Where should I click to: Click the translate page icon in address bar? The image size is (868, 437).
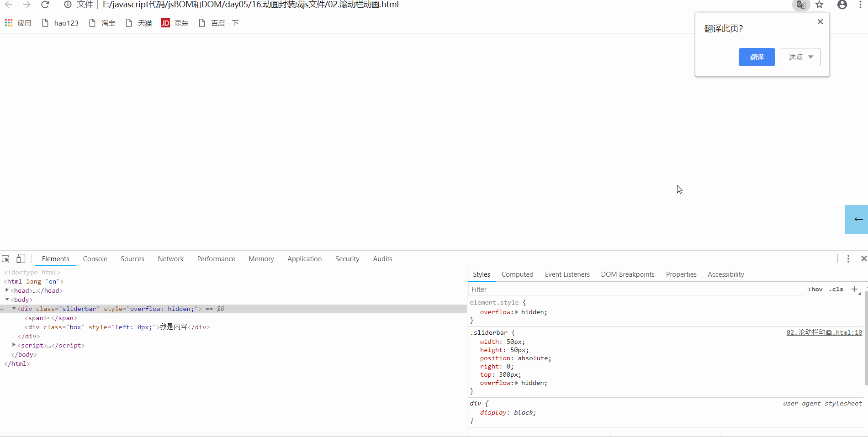801,5
